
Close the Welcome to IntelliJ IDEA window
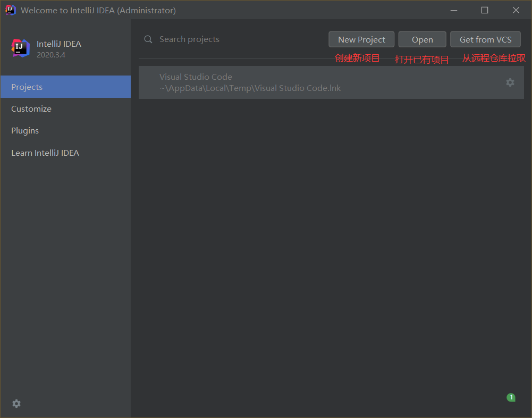[x=516, y=10]
